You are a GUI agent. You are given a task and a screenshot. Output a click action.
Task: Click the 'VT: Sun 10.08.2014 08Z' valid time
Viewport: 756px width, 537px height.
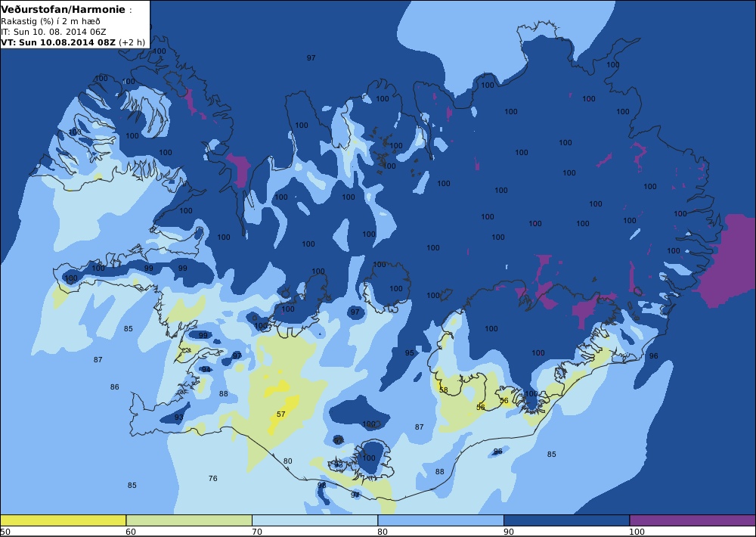[x=58, y=42]
